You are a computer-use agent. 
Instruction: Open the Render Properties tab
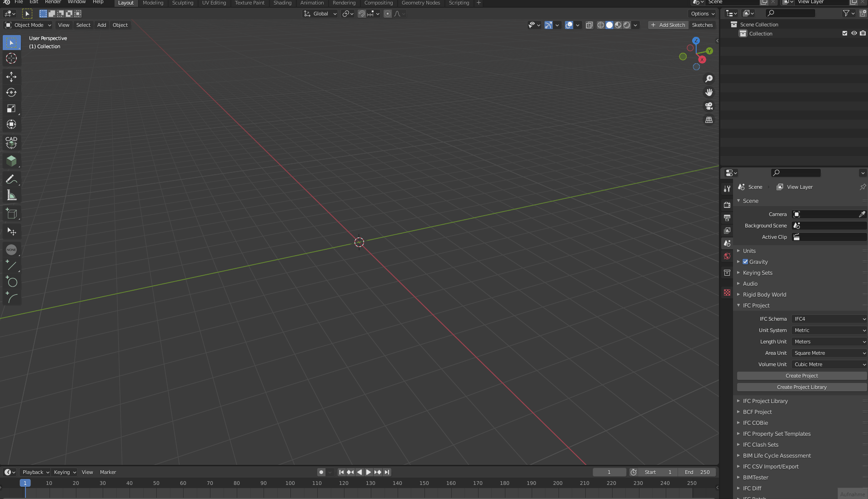point(727,205)
